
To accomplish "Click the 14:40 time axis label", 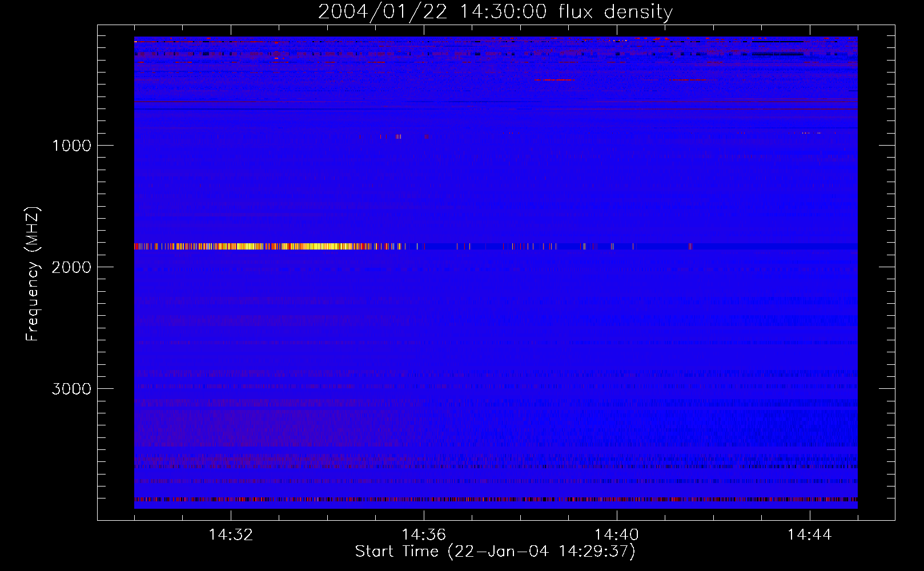I will click(617, 534).
